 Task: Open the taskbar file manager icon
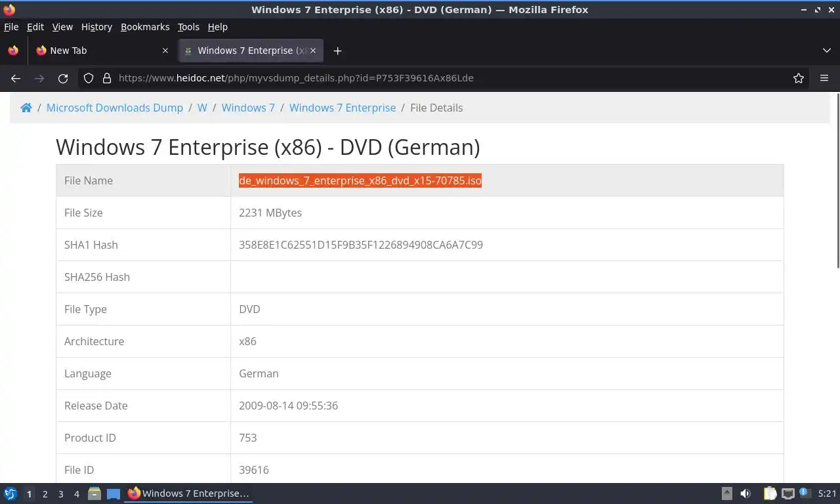click(94, 493)
